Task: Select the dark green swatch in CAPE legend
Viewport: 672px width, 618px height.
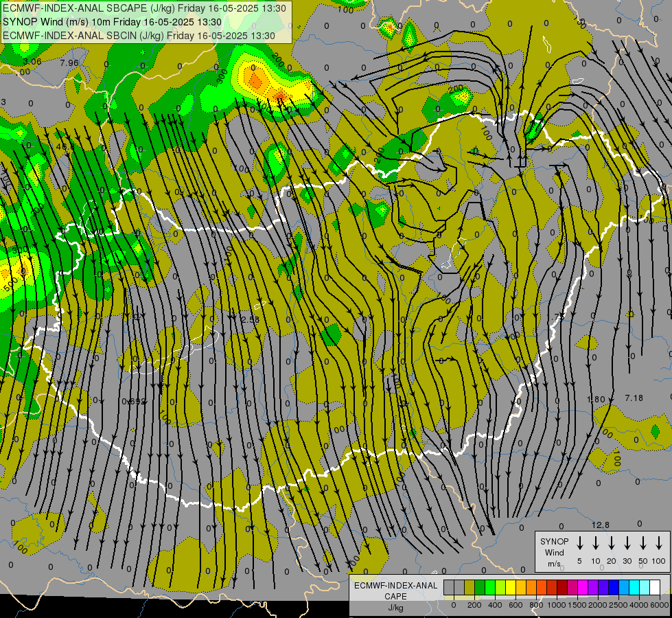Action: point(480,587)
